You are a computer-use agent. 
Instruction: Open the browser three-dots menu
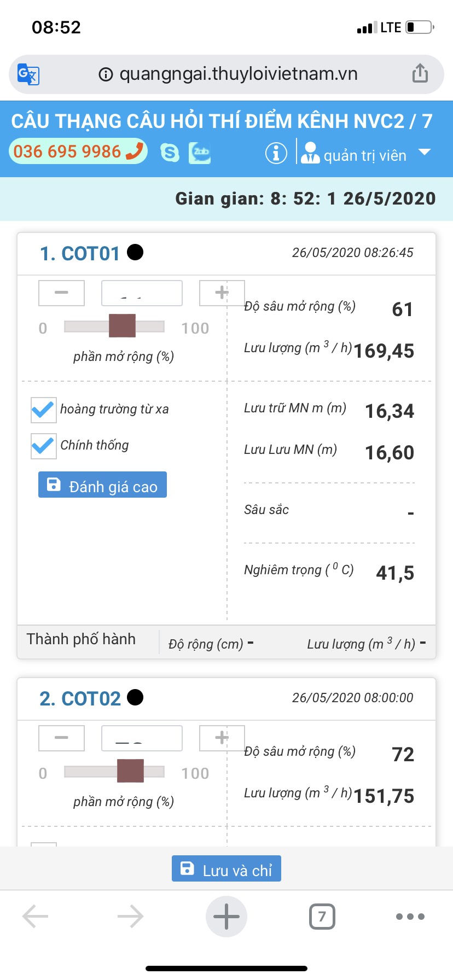click(x=410, y=917)
